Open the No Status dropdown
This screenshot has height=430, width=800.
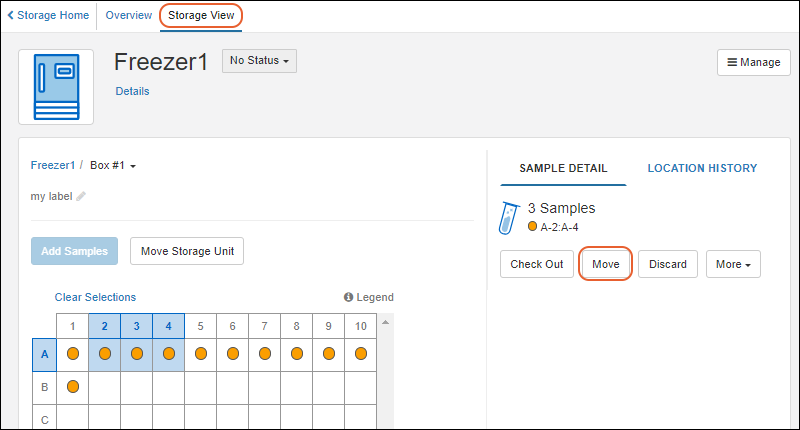pyautogui.click(x=259, y=61)
